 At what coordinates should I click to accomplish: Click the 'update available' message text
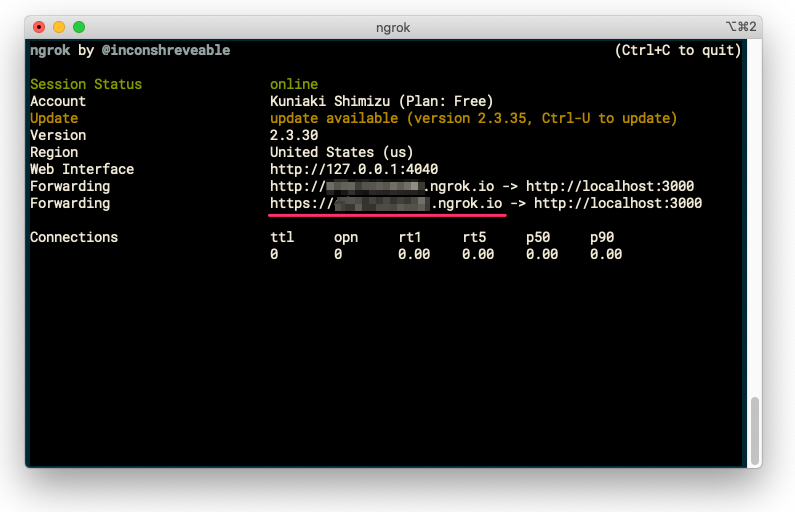(x=474, y=118)
